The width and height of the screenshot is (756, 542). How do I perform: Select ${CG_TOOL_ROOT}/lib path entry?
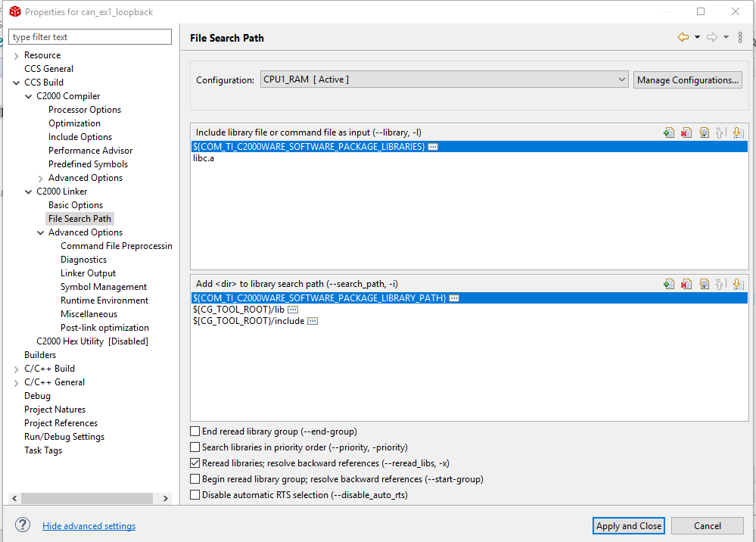pos(238,310)
